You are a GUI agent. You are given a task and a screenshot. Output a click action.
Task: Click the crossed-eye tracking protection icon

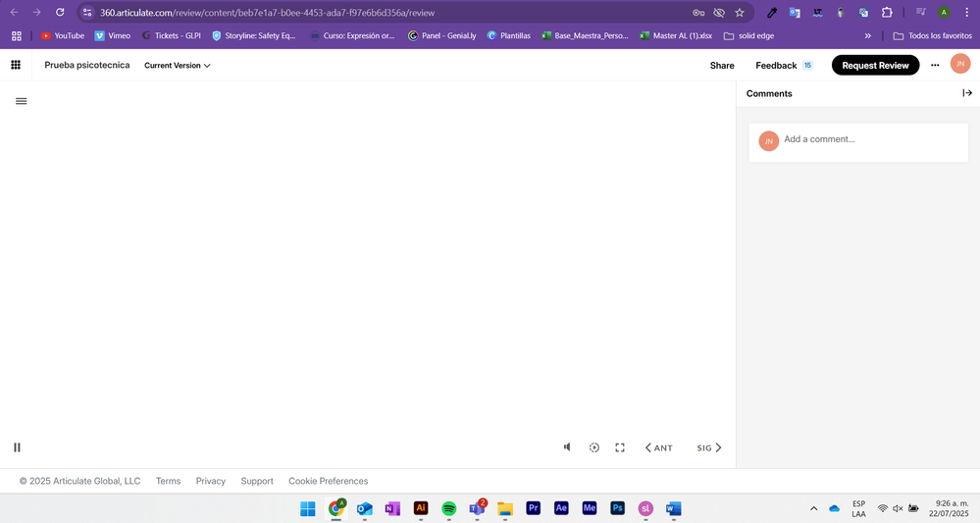click(x=719, y=13)
